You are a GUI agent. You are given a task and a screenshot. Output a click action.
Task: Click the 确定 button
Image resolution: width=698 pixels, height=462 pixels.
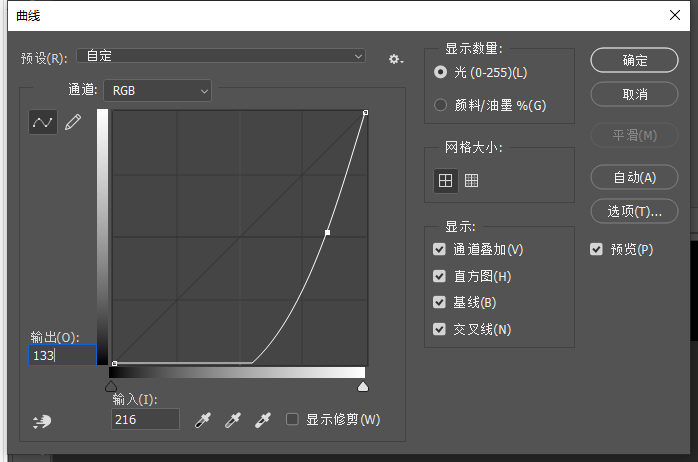pos(634,60)
